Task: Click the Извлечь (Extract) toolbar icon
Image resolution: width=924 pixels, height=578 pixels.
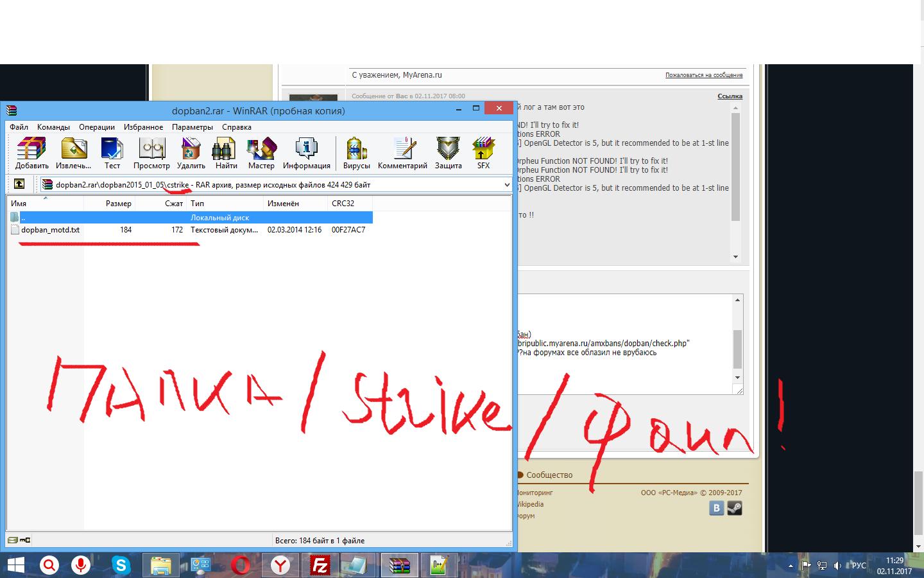Action: tap(73, 153)
